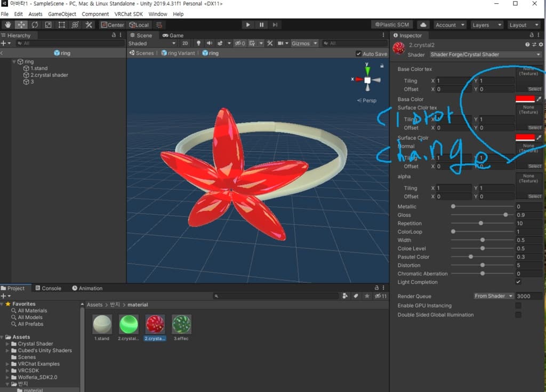
Task: Open Render Queue From Shader dropdown
Action: click(494, 296)
